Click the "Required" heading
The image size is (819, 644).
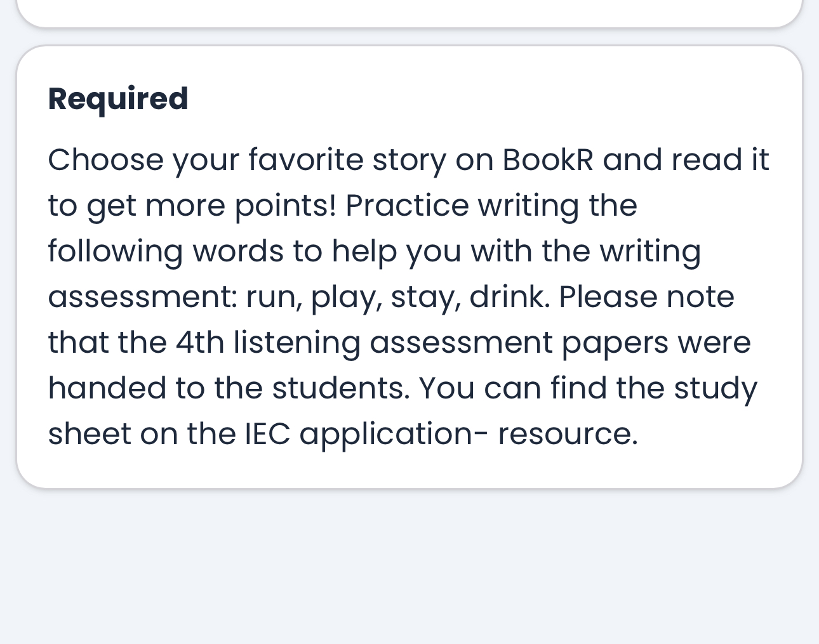pyautogui.click(x=118, y=99)
